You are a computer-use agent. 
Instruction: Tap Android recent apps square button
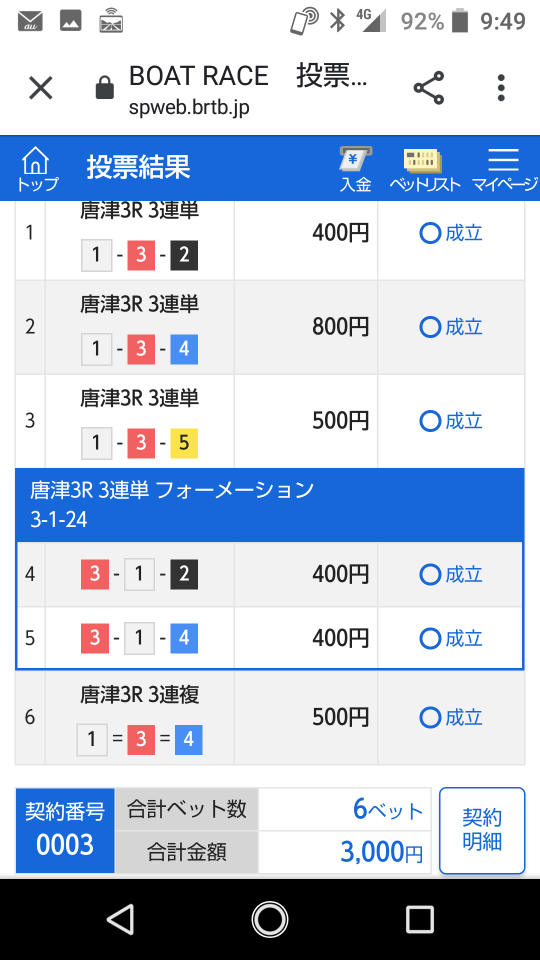tap(420, 919)
